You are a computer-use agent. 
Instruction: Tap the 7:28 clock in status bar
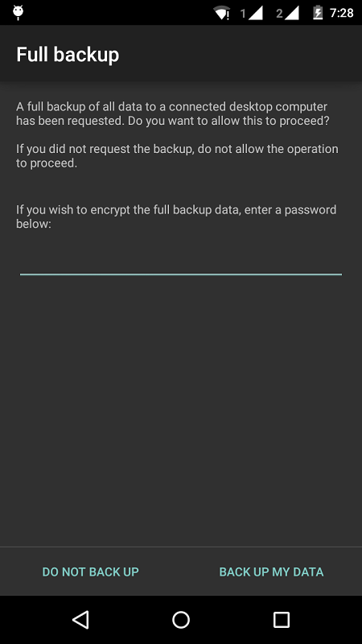pos(341,13)
